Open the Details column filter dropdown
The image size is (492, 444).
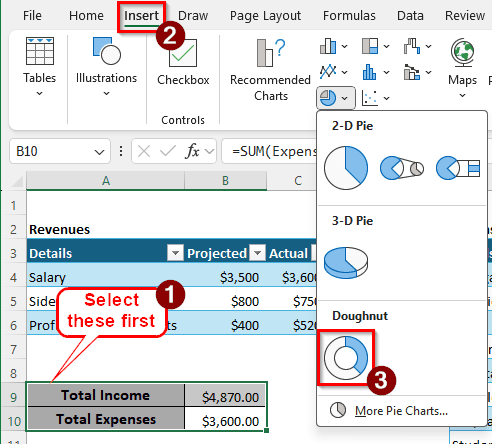coord(175,253)
